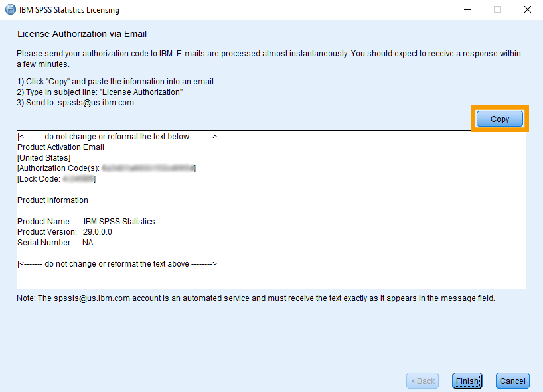Go to previous step with Back
Image resolution: width=543 pixels, height=392 pixels.
(422, 381)
